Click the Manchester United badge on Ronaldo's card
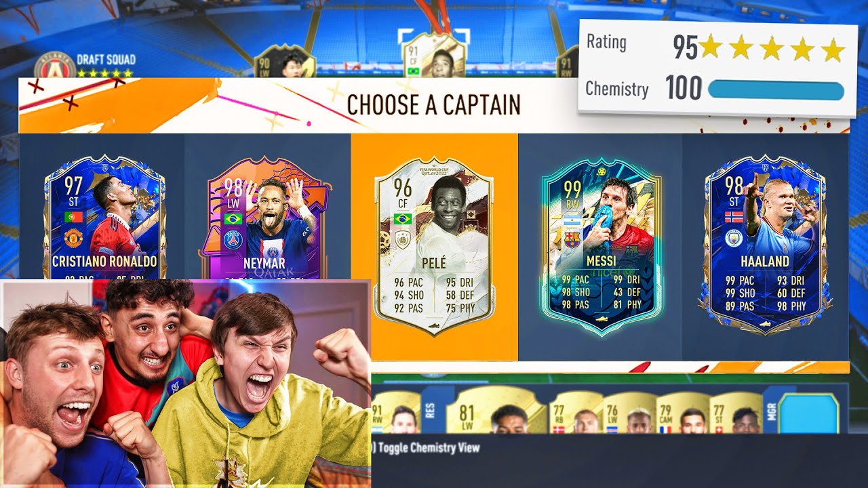Viewport: 868px width, 488px height. click(x=73, y=239)
